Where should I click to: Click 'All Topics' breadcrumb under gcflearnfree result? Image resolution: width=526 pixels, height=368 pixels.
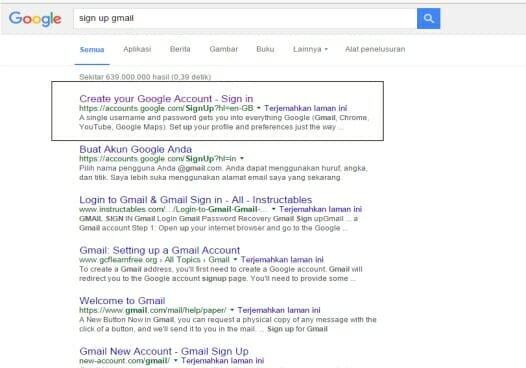pyautogui.click(x=182, y=260)
